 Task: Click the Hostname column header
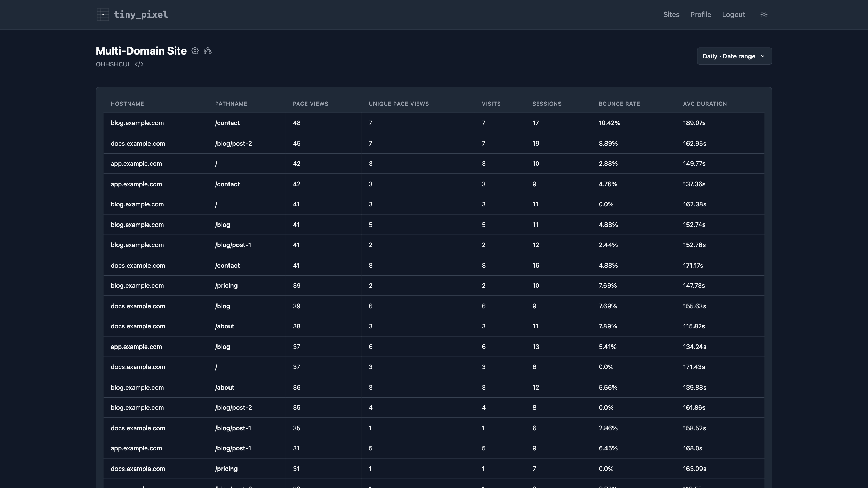pos(127,104)
